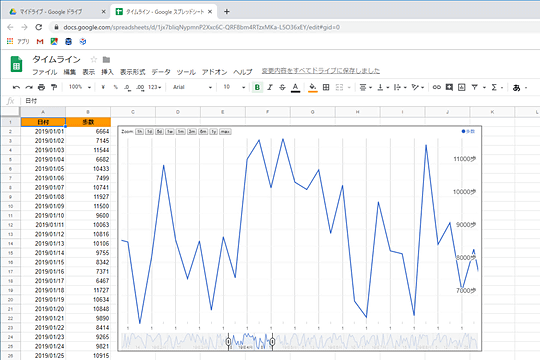Star the タイムライン document

click(94, 60)
